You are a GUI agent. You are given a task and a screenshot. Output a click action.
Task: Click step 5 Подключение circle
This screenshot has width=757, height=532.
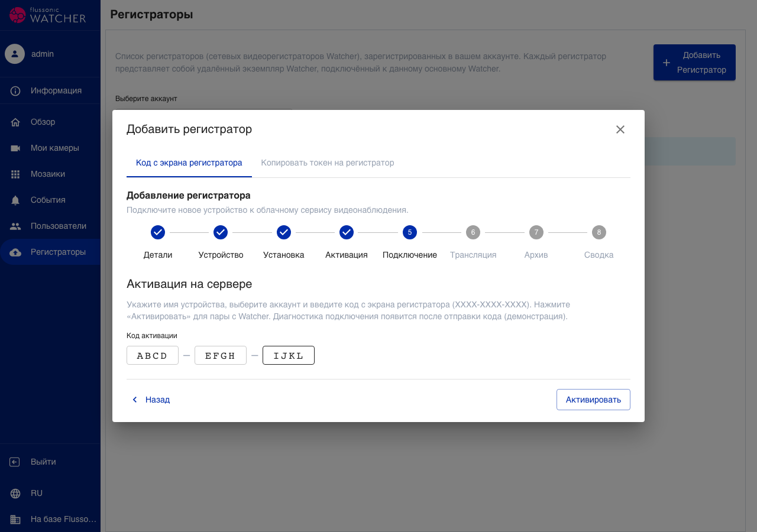pos(410,232)
